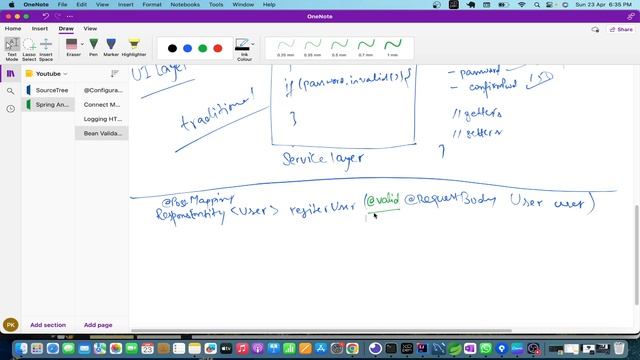Open the Tools menu
The width and height of the screenshot is (640, 360).
click(x=216, y=4)
